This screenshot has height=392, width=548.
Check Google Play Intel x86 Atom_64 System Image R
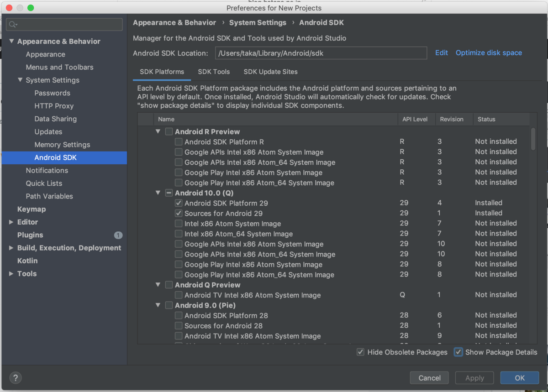coord(179,183)
